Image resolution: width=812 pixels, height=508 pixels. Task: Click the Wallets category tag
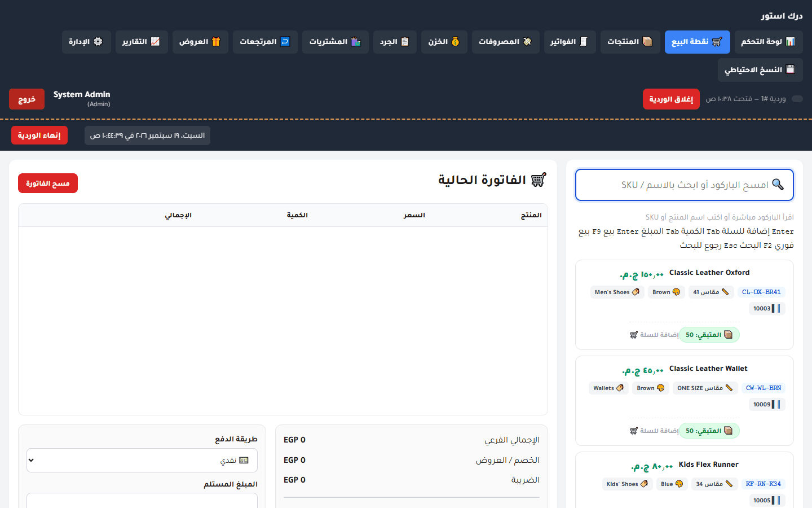(x=608, y=388)
